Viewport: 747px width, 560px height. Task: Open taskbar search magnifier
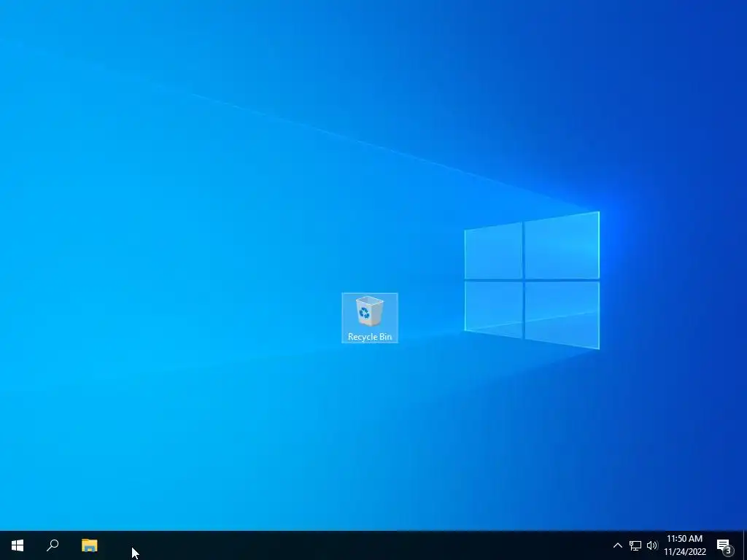53,545
